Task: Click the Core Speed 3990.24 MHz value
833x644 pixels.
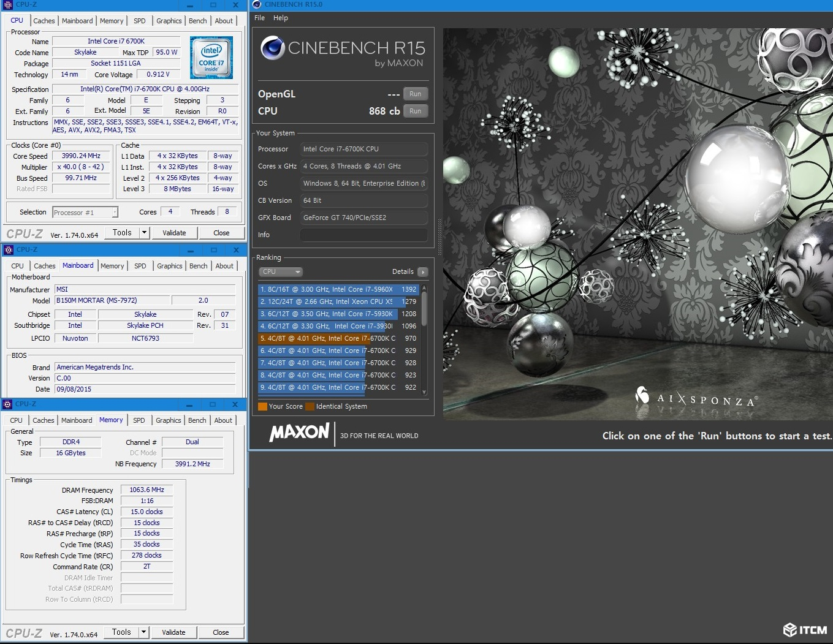Action: pos(81,156)
